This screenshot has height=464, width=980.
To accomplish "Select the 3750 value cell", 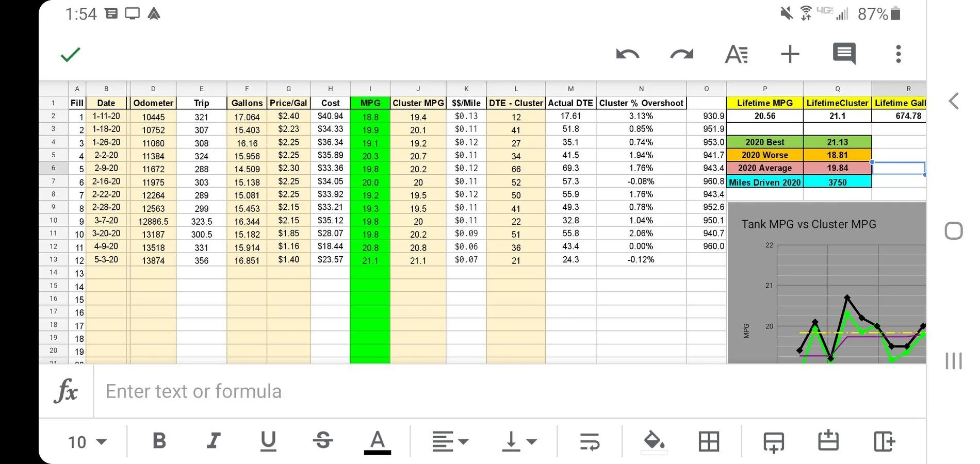I will 838,182.
